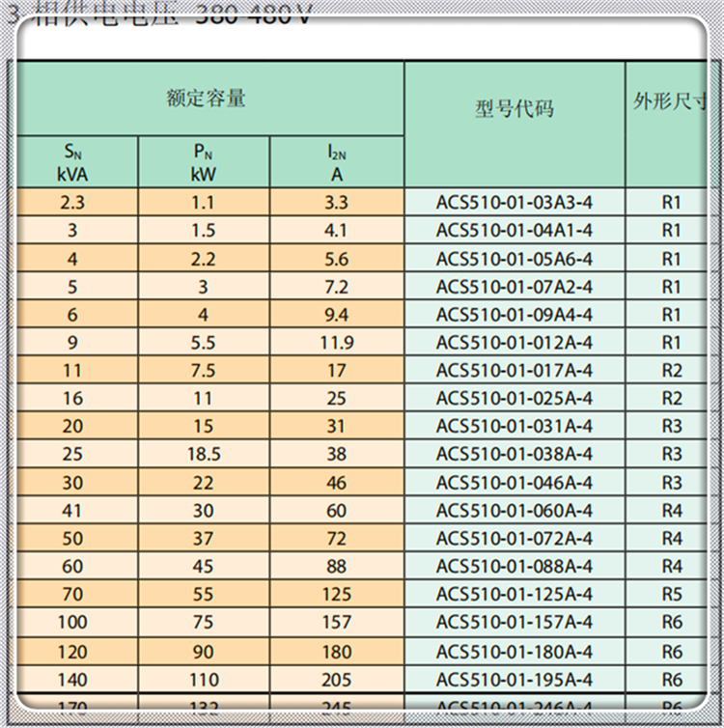Viewport: 724px width, 728px height.
Task: Click the 2.3 kVA cell
Action: point(77,203)
